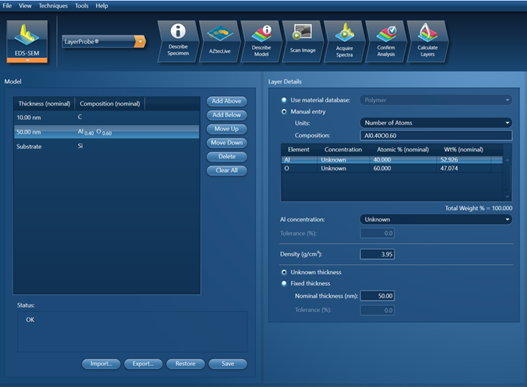The height and width of the screenshot is (387, 527).
Task: Select the Describe Model step icon
Action: (261, 41)
